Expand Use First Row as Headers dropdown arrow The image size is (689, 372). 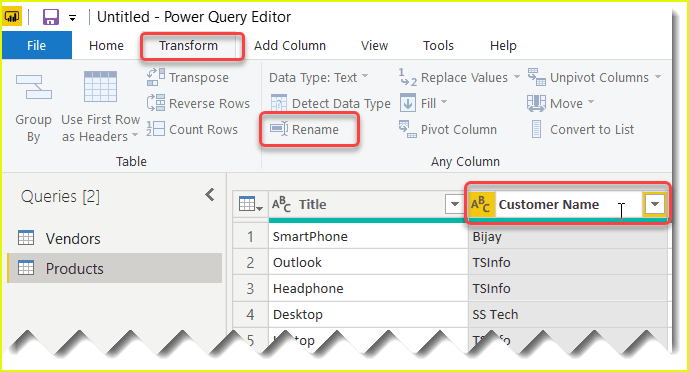tap(135, 135)
